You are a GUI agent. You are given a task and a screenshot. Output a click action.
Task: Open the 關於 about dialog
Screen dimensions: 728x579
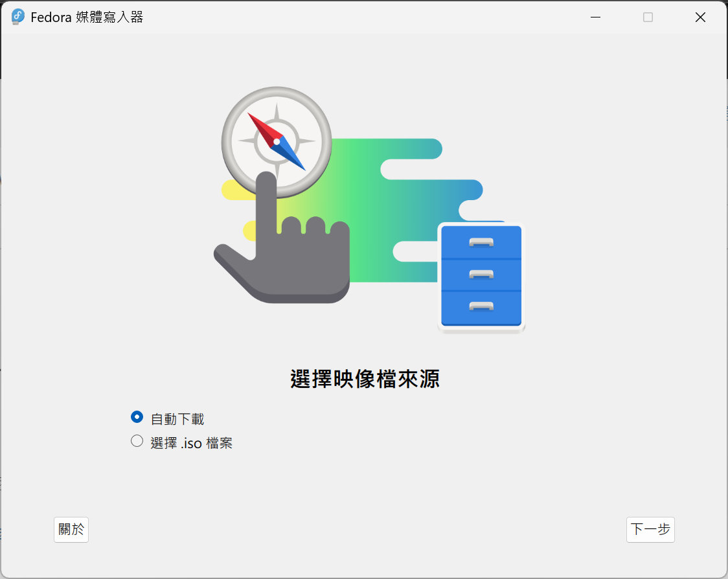pyautogui.click(x=71, y=529)
